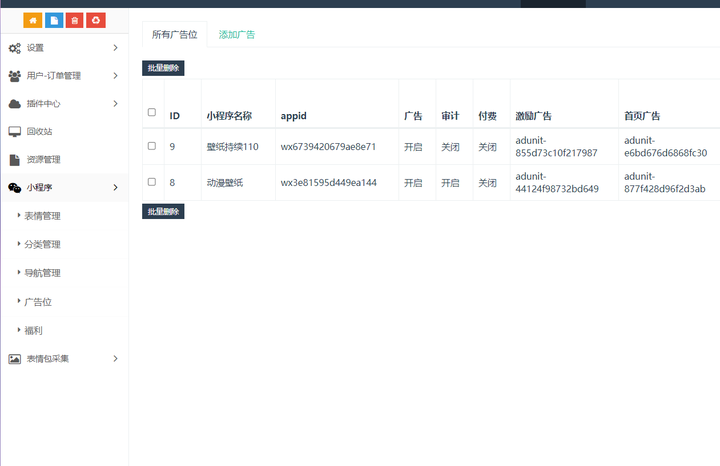The height and width of the screenshot is (466, 720).
Task: Click the bottom 批量删除 button
Action: point(163,211)
